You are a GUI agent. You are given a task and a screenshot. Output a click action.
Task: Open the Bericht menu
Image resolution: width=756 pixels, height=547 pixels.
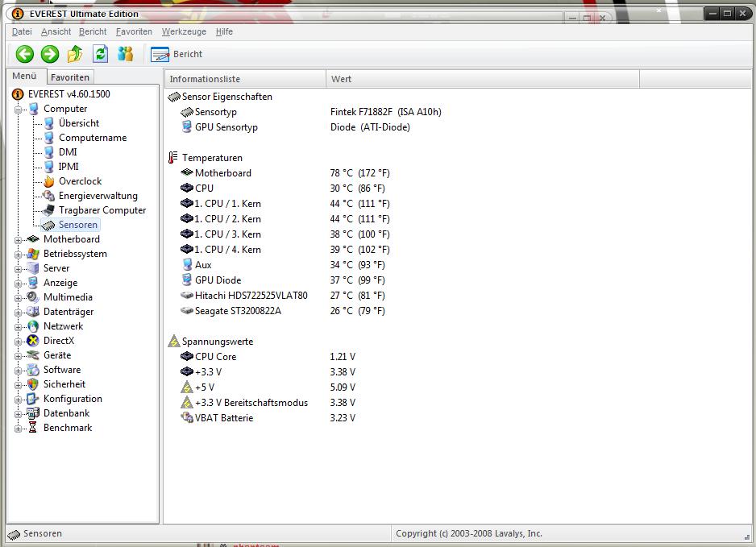click(93, 31)
